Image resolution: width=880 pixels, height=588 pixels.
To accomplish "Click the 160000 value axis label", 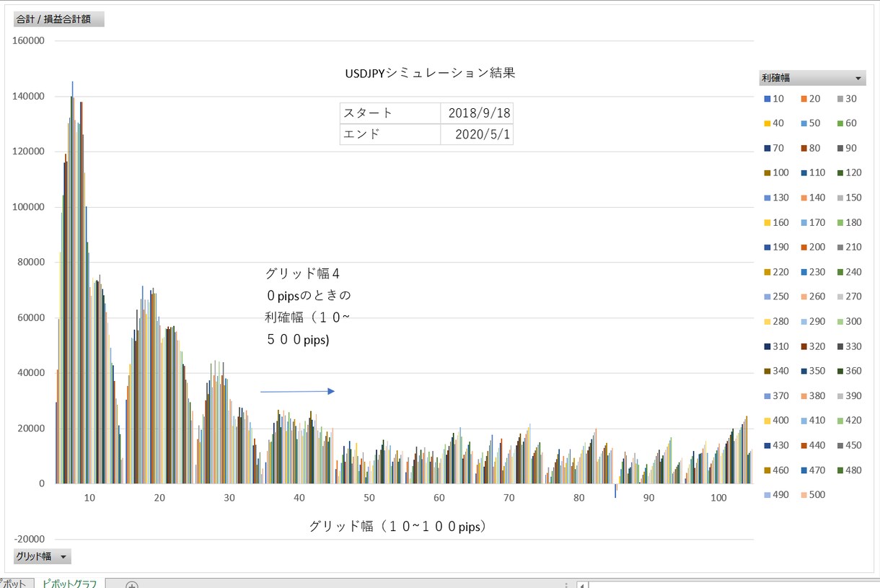I will [30, 41].
